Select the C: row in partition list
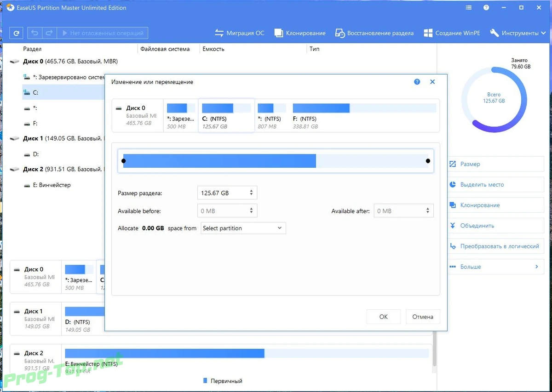The image size is (552, 392). coord(63,92)
